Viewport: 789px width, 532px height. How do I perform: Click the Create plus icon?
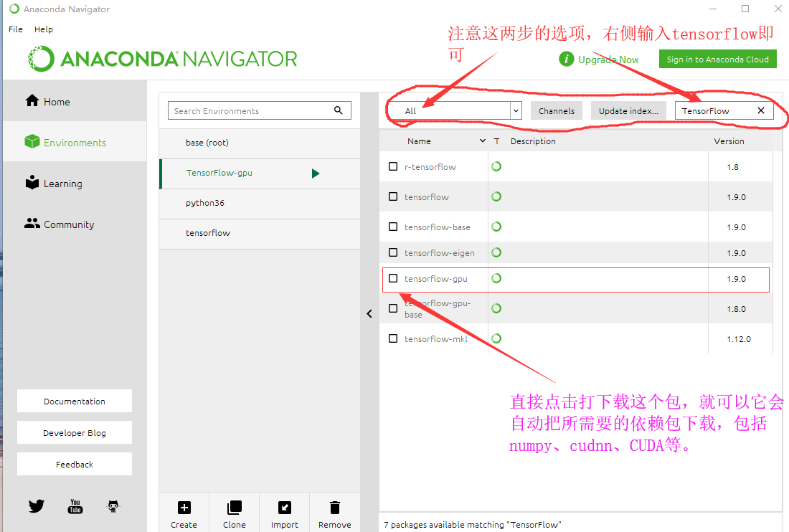coord(184,508)
